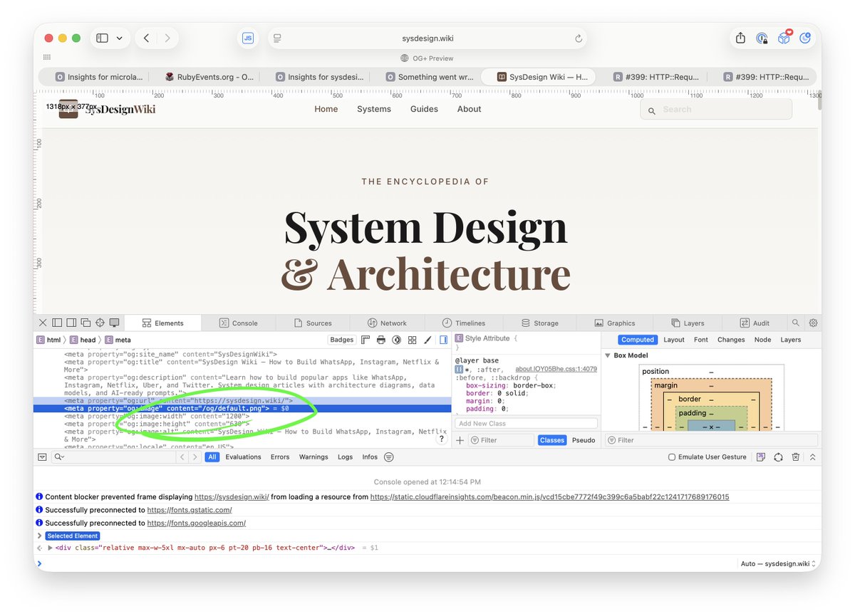855x616 pixels.
Task: Toggle the Safari sidebar button
Action: pyautogui.click(x=102, y=38)
